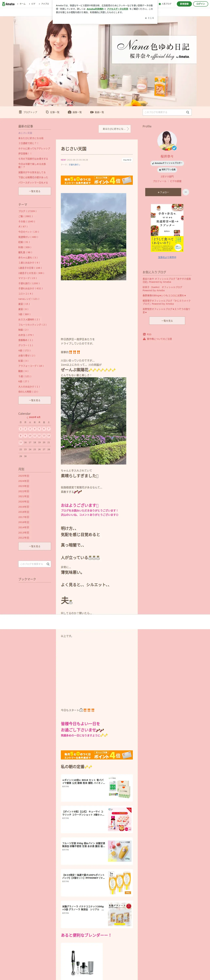Open next article 来るたびに好きにな… arrow

[x=114, y=129]
